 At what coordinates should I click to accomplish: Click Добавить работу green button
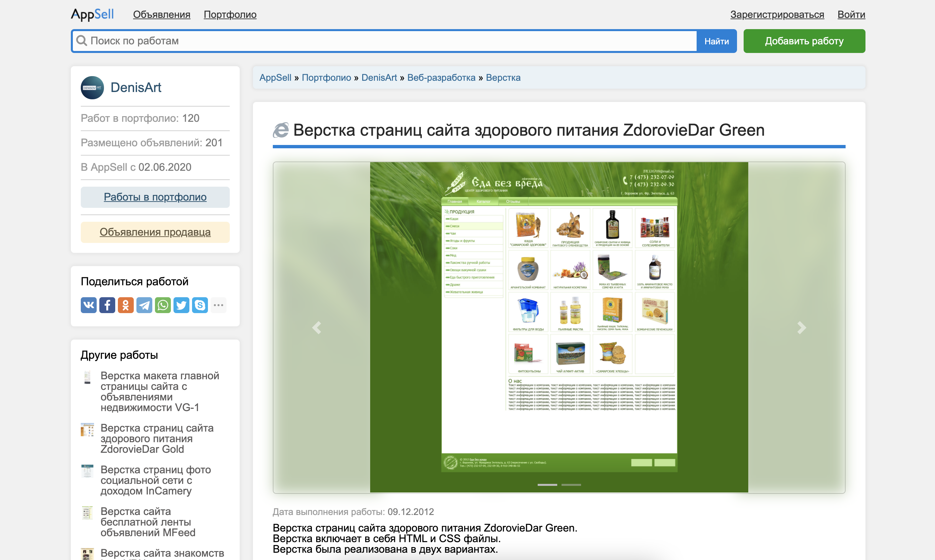point(804,41)
